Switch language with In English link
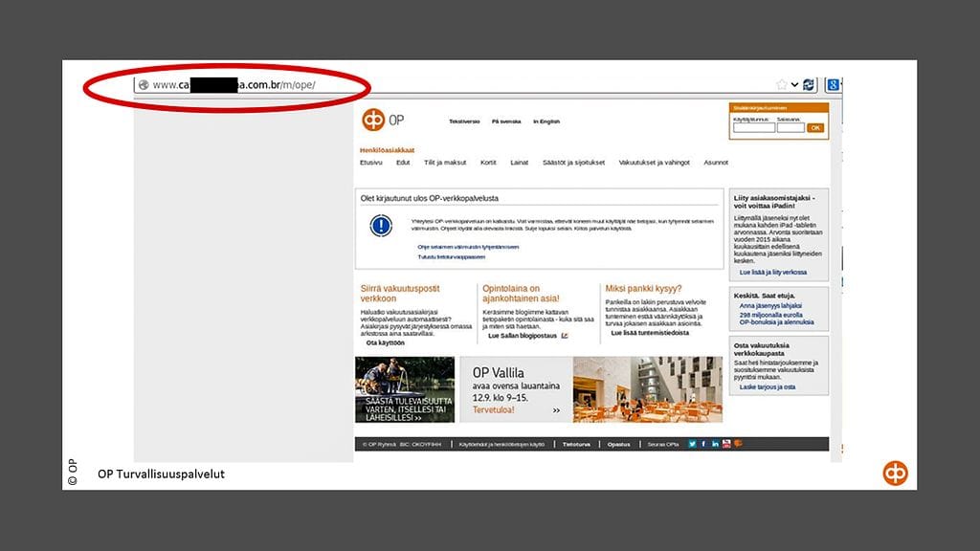 [x=546, y=121]
